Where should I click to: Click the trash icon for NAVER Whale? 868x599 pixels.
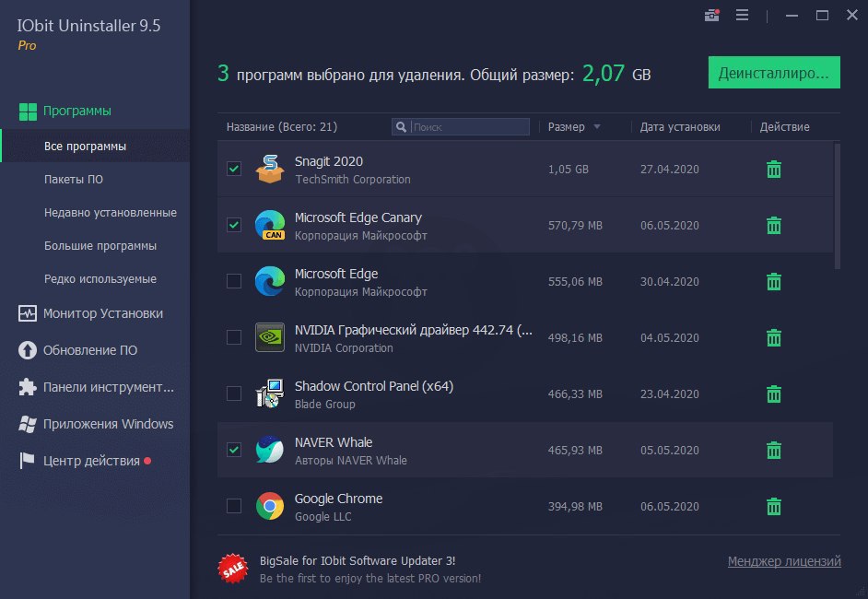(x=774, y=450)
